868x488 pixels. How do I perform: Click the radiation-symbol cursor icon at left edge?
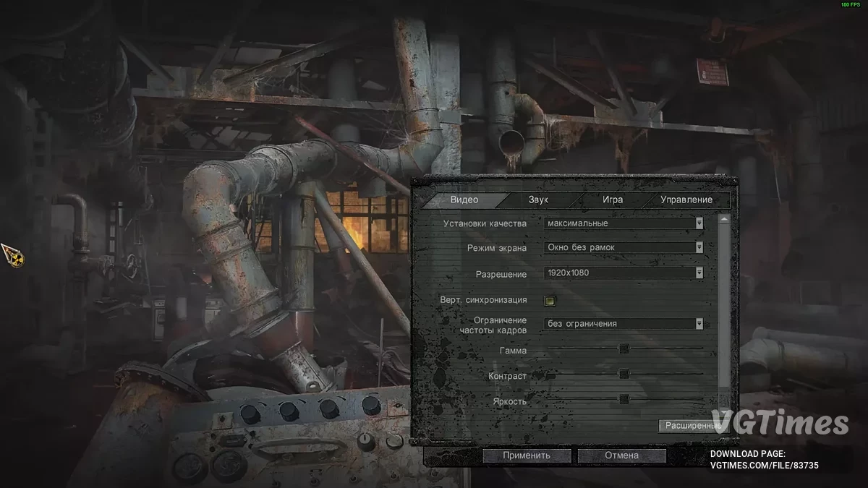[12, 255]
